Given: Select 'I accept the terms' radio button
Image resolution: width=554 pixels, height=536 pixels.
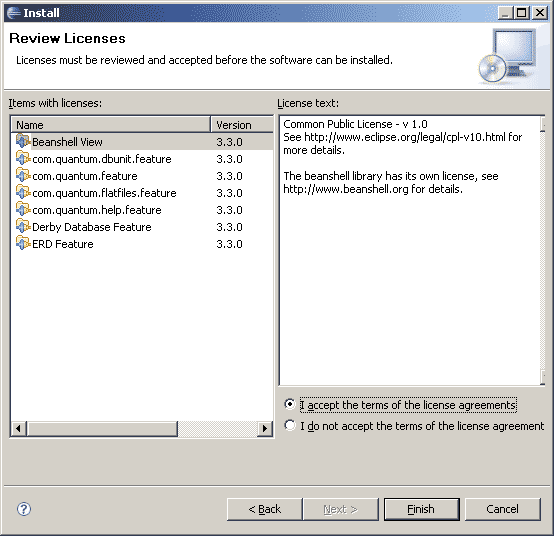Looking at the screenshot, I should point(290,404).
